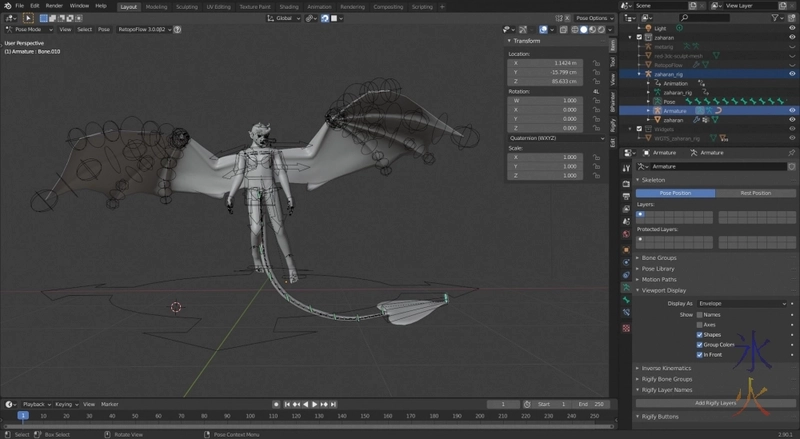The image size is (800, 439).
Task: Open the Tool properties tab icon
Action: coord(613,61)
